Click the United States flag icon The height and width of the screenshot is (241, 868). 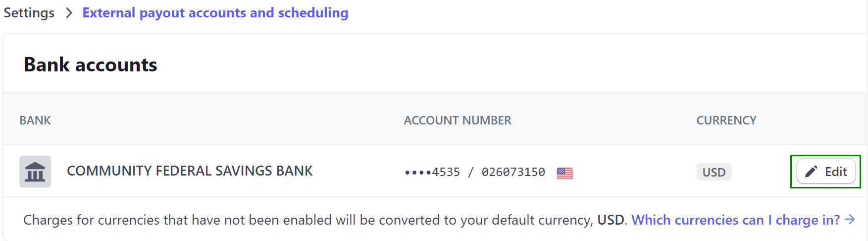coord(564,173)
